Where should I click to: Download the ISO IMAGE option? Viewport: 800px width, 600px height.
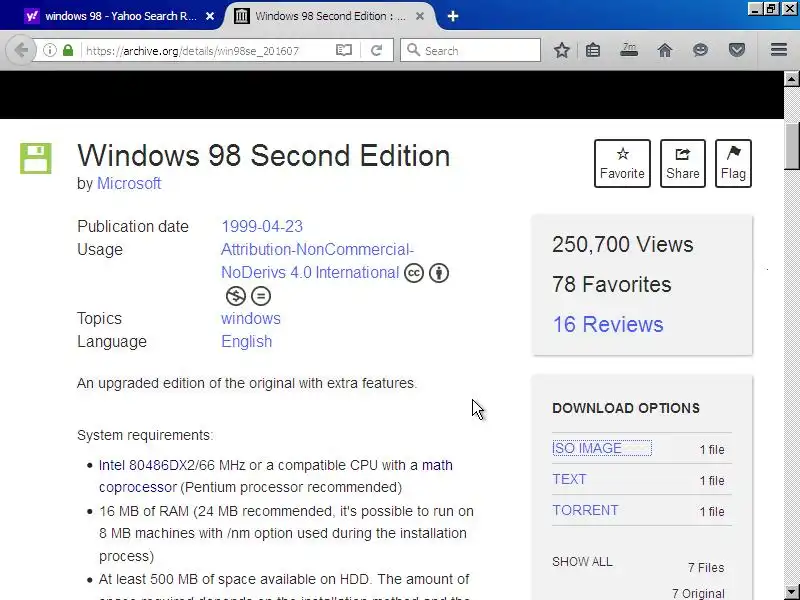click(x=587, y=448)
